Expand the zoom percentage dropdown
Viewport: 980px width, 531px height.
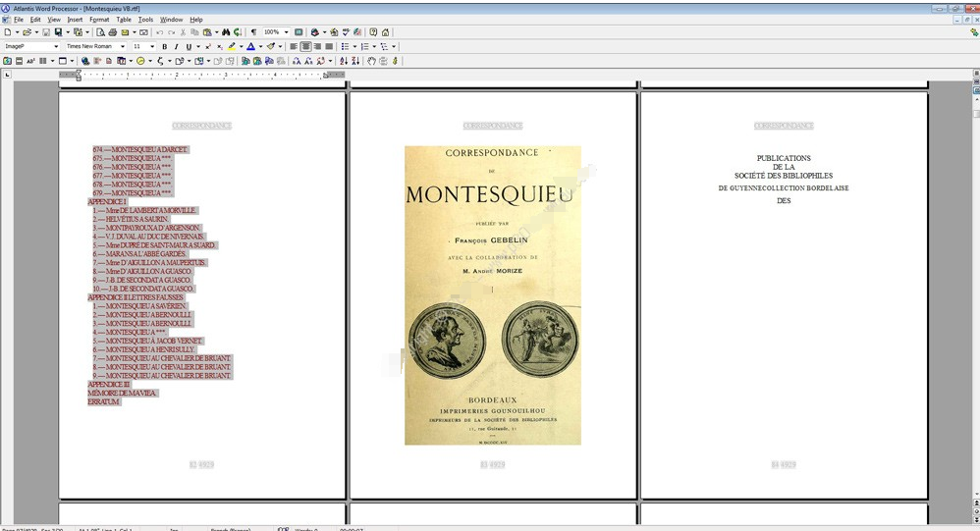pyautogui.click(x=287, y=32)
